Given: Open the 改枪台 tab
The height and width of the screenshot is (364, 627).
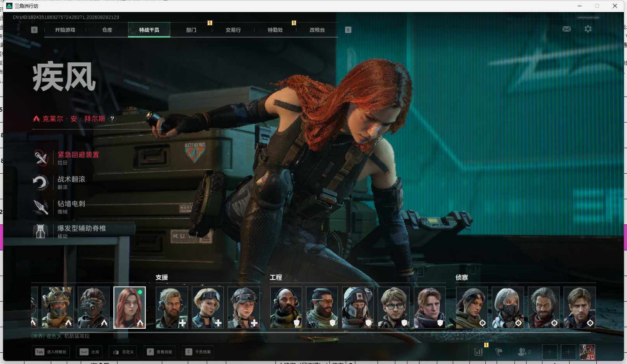Looking at the screenshot, I should (x=317, y=30).
